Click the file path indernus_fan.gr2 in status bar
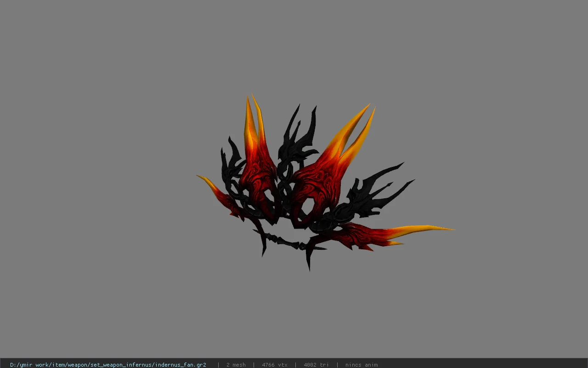Viewport: 588px width, 368px height. tap(108, 365)
